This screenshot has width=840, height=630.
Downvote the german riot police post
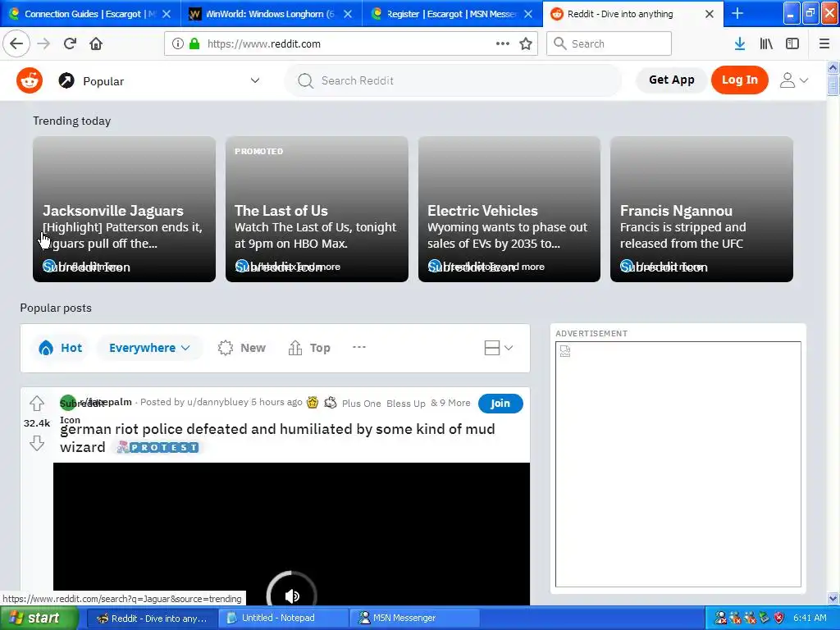36,443
